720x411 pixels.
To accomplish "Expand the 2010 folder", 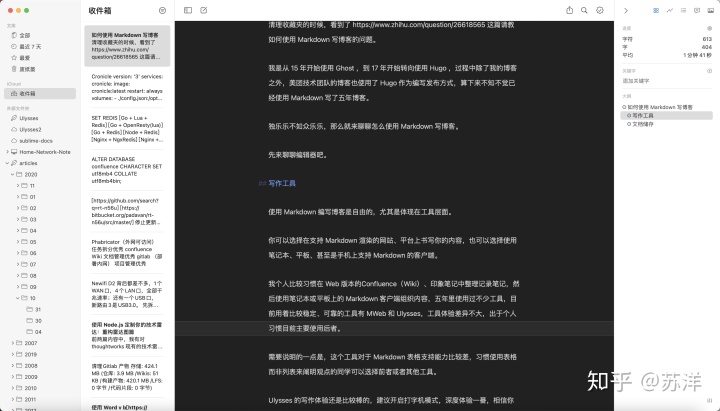I will 12,388.
